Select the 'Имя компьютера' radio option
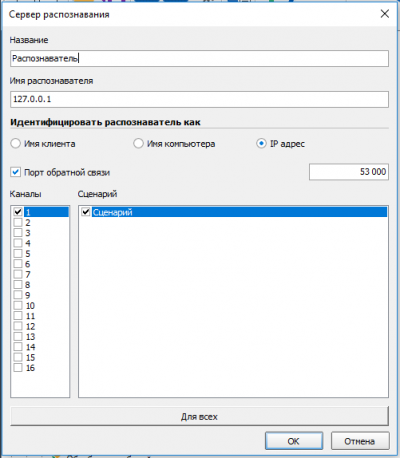 coord(138,144)
